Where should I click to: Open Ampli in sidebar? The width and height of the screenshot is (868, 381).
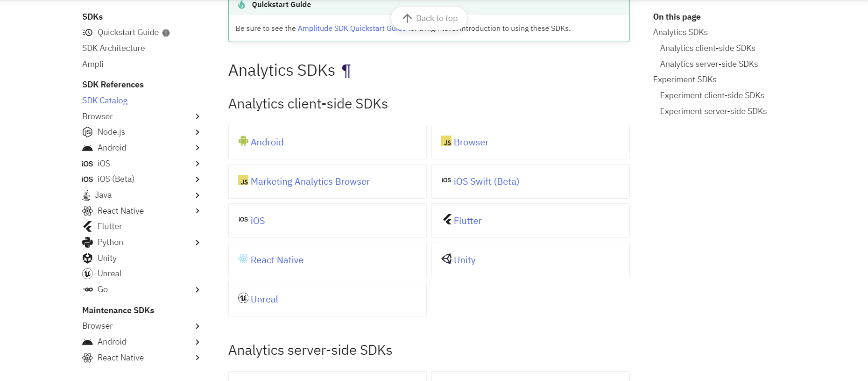[93, 64]
